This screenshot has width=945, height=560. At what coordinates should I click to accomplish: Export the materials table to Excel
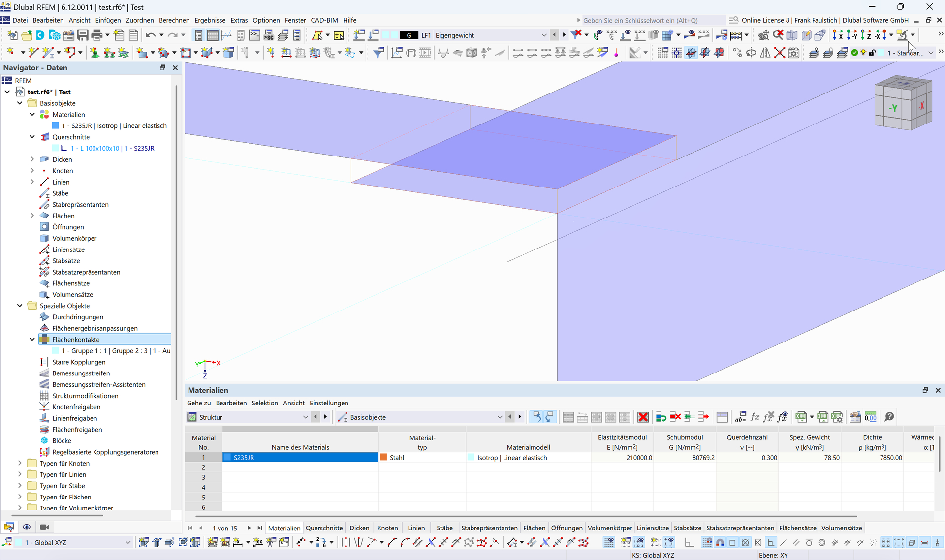[801, 417]
